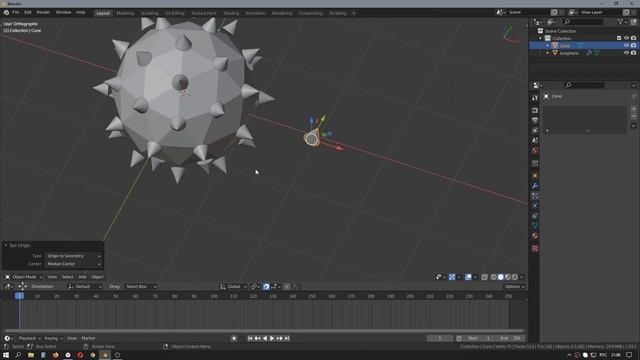Click the Start frame field
This screenshot has width=640, height=360.
tap(480, 338)
